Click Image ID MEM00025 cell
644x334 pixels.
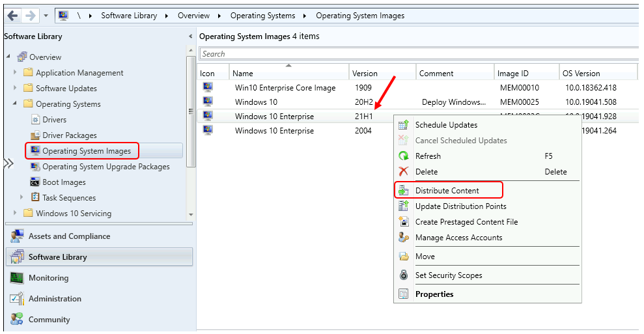[520, 102]
